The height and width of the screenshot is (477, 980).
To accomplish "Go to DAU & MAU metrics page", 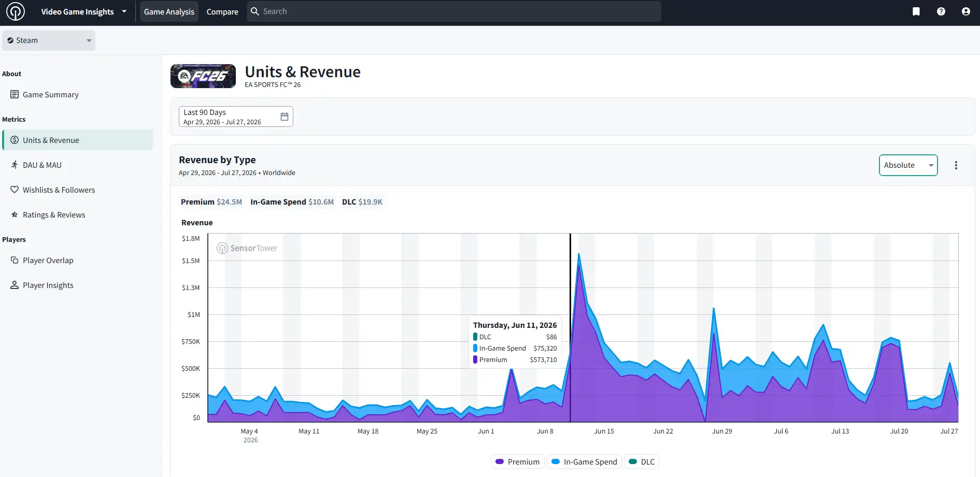I will (78, 165).
